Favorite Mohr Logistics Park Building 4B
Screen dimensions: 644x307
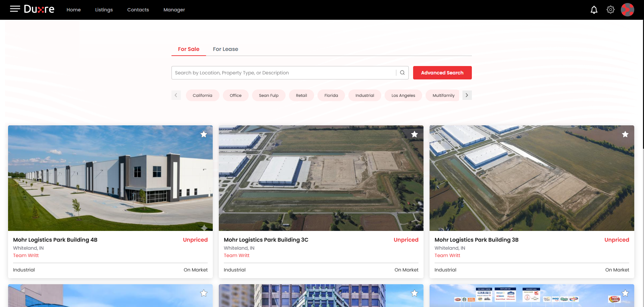coord(204,134)
